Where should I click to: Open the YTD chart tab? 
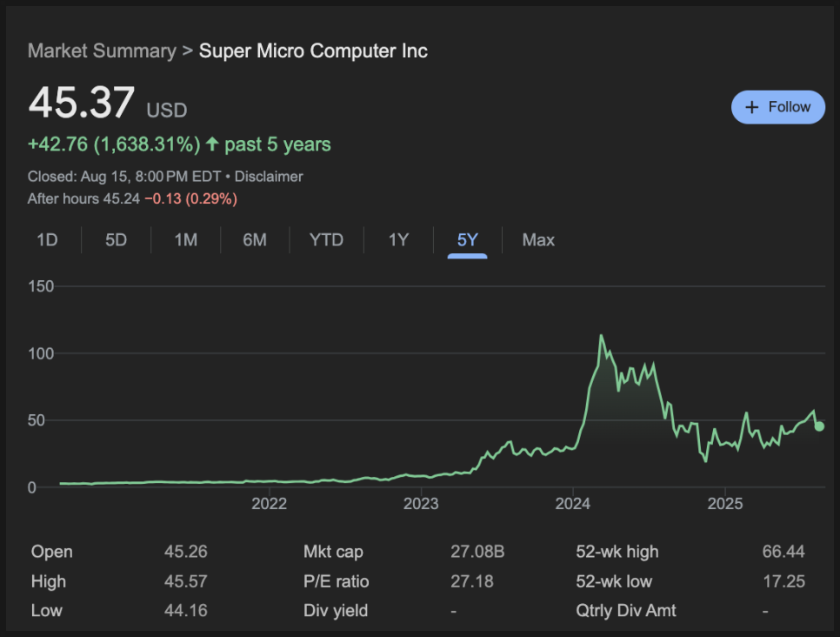tap(326, 239)
